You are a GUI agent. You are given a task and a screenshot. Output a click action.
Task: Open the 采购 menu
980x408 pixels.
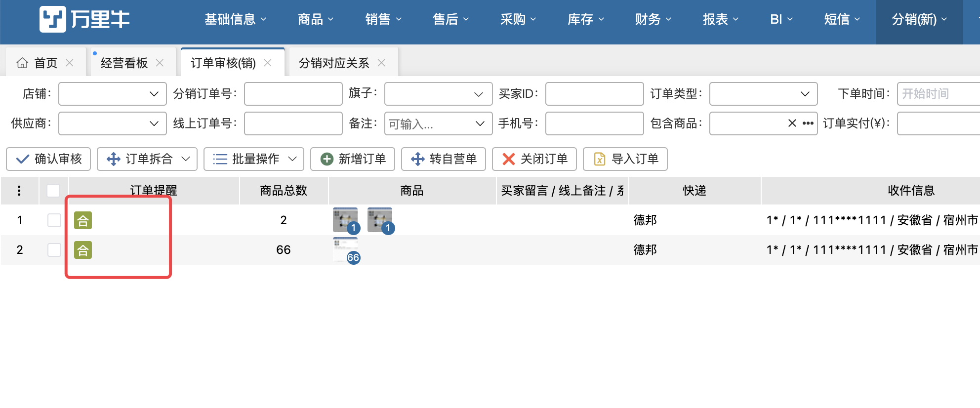[518, 19]
